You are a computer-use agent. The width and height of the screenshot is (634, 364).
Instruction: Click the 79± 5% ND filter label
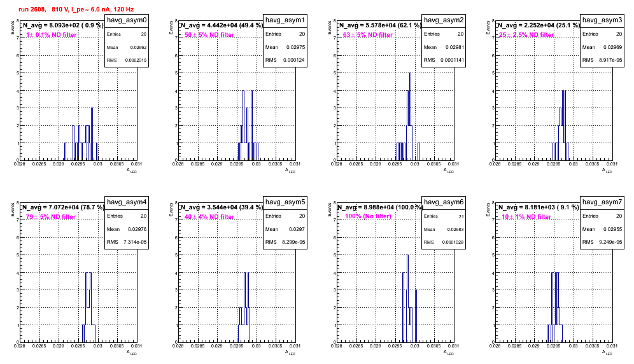(x=51, y=217)
